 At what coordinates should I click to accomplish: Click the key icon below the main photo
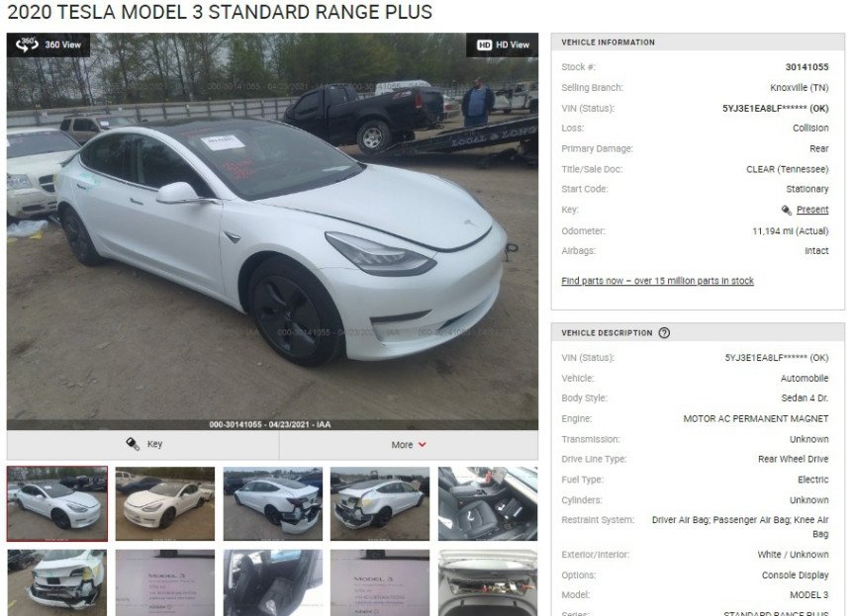[x=133, y=444]
